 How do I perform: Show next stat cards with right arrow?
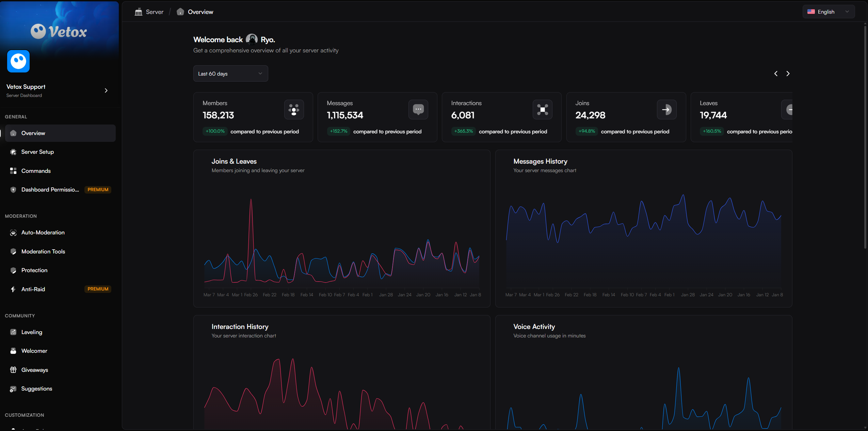pyautogui.click(x=788, y=73)
